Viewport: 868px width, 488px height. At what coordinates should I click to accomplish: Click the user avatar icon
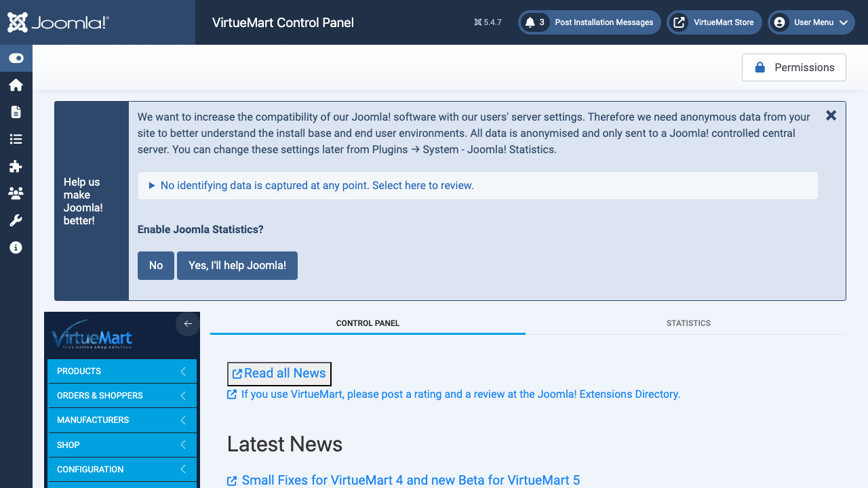coord(779,22)
